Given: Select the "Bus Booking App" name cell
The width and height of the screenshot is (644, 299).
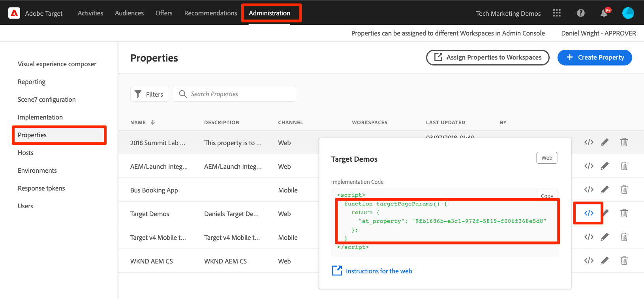Looking at the screenshot, I should 154,190.
